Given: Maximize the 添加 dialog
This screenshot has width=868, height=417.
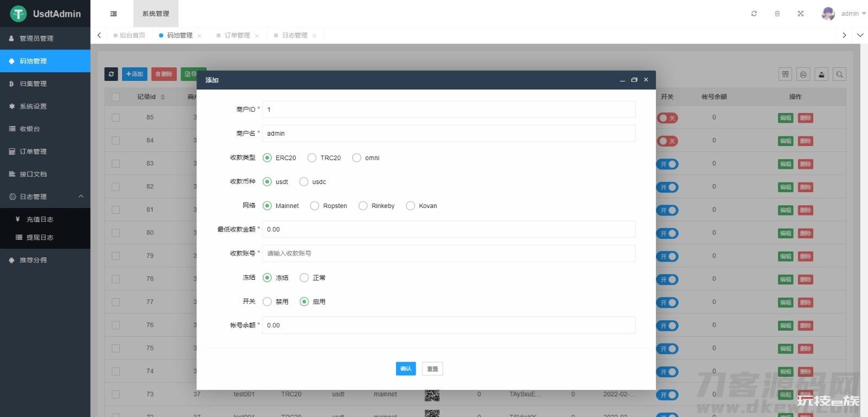Looking at the screenshot, I should pos(634,80).
